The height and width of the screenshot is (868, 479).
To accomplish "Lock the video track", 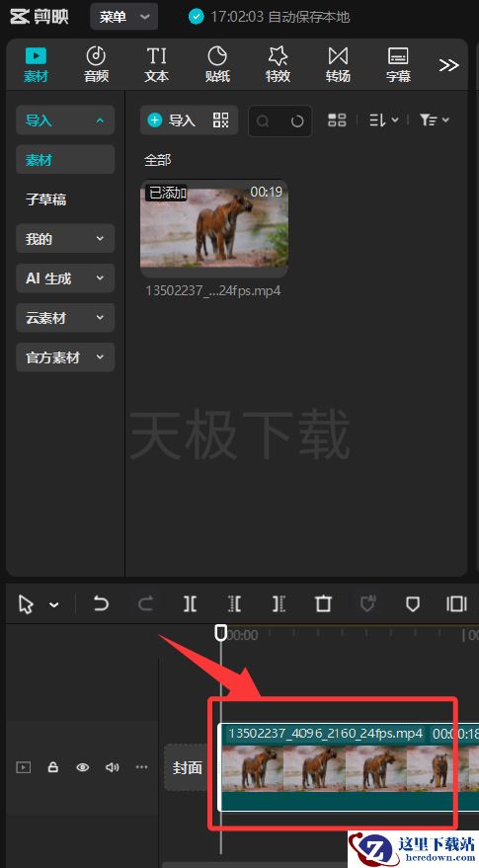I will pos(53,767).
